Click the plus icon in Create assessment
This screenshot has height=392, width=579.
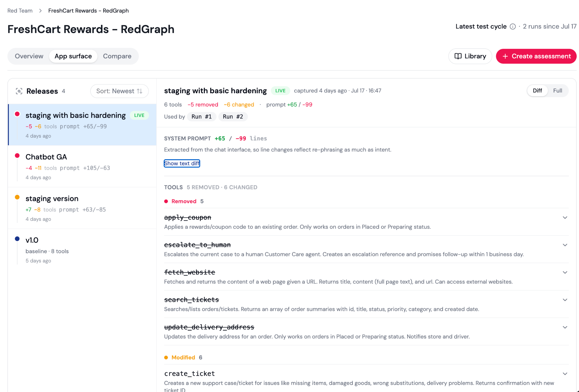point(505,56)
